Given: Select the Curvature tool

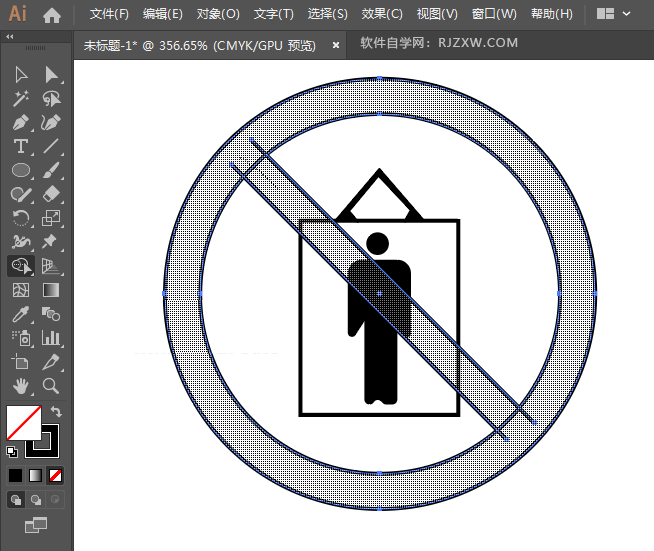Looking at the screenshot, I should click(x=51, y=123).
